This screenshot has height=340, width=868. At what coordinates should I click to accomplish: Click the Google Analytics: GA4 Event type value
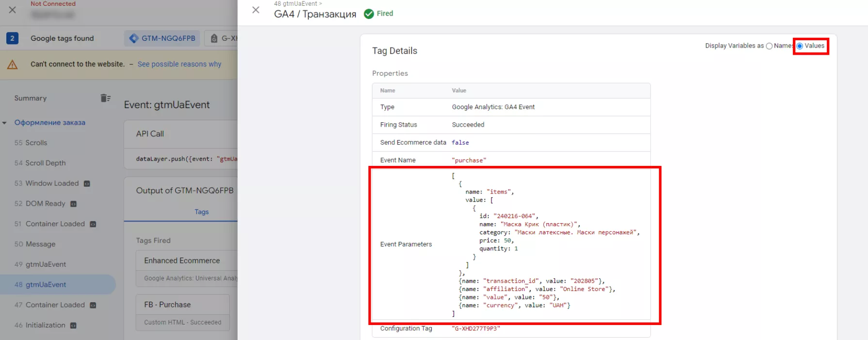coord(493,107)
